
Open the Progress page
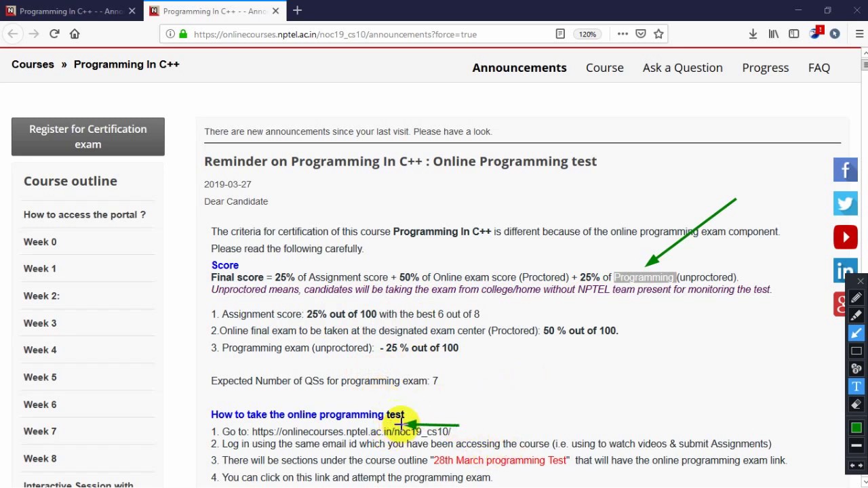[766, 68]
